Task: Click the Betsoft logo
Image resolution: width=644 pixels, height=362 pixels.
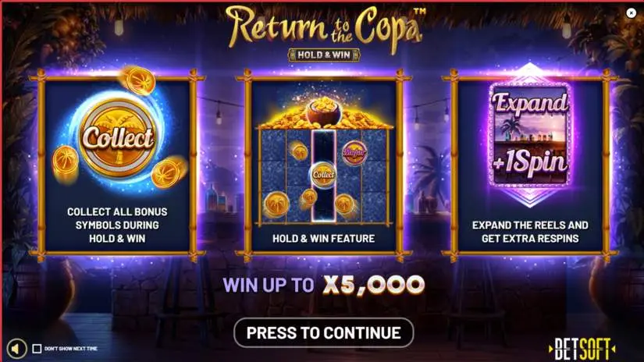Action: 582,349
